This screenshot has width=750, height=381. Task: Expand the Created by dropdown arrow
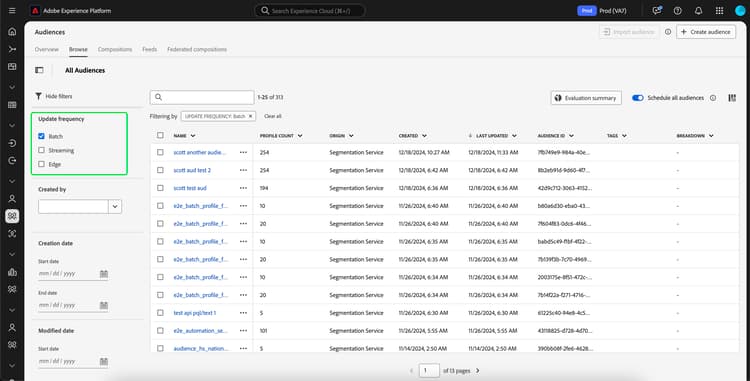115,207
